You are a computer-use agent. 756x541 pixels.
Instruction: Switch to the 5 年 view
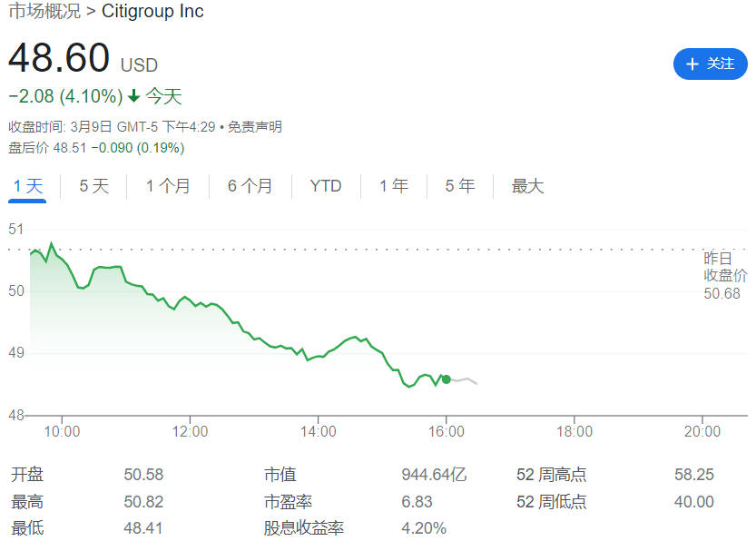(458, 185)
